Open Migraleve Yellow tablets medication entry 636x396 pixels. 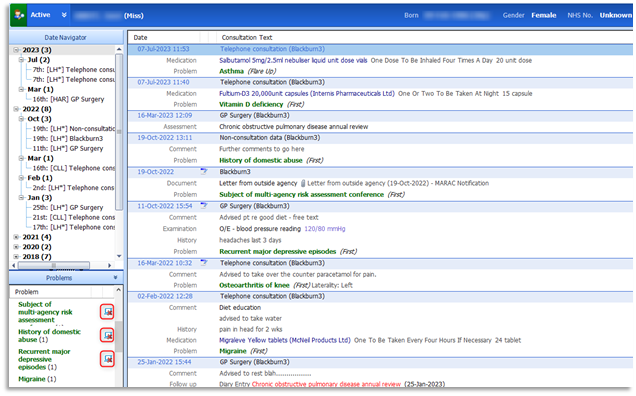[x=285, y=340]
